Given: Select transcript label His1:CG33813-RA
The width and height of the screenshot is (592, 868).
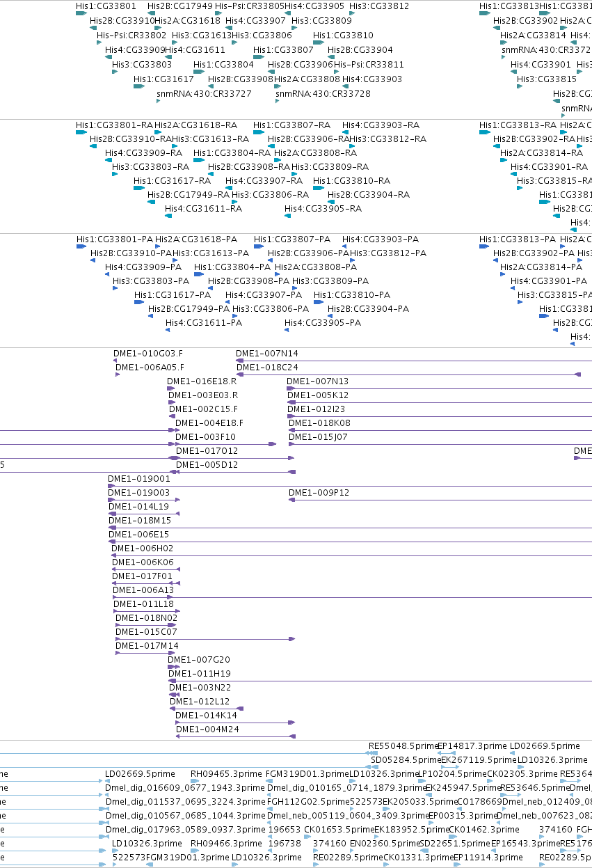Looking at the screenshot, I should [x=518, y=125].
